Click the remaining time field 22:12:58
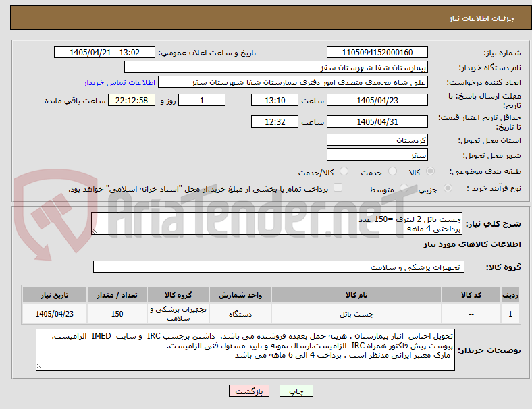This screenshot has height=409, width=532. 132,100
